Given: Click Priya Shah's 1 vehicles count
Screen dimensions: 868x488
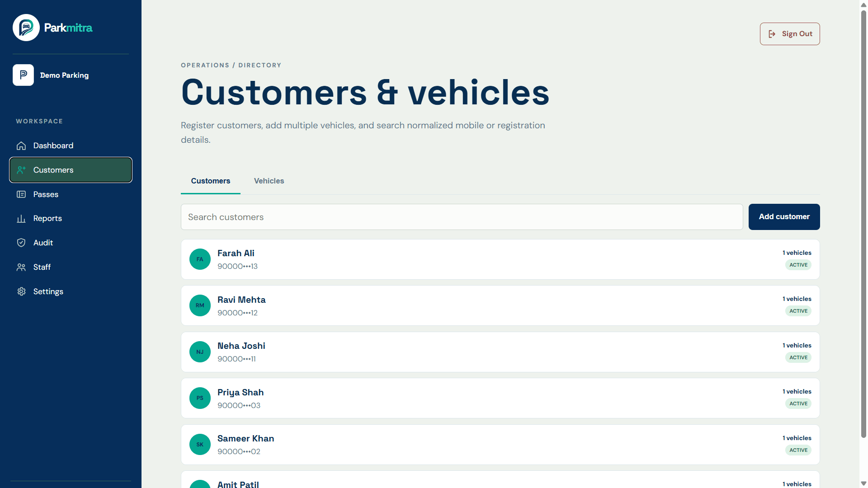Looking at the screenshot, I should tap(797, 392).
